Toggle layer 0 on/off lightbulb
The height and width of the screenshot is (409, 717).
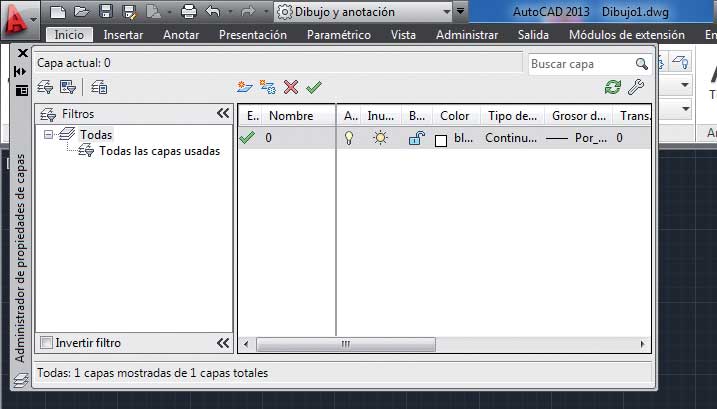pos(349,139)
